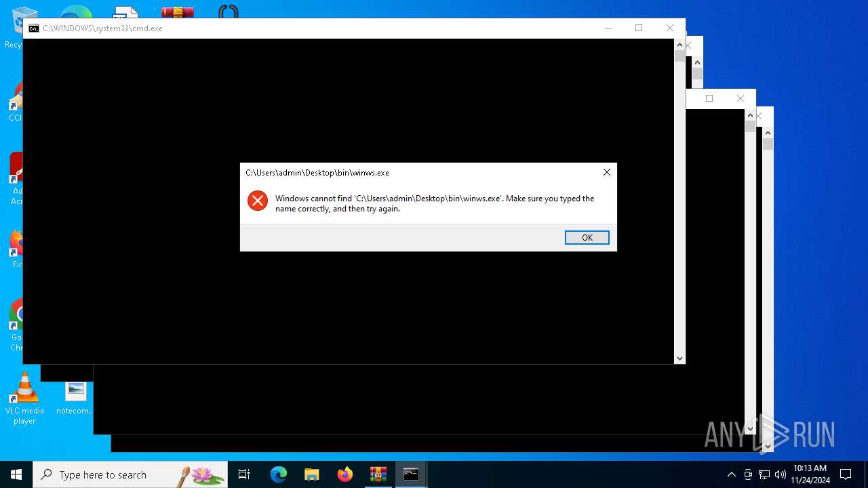
Task: Select the cmd.exe taskbar button
Action: (411, 474)
